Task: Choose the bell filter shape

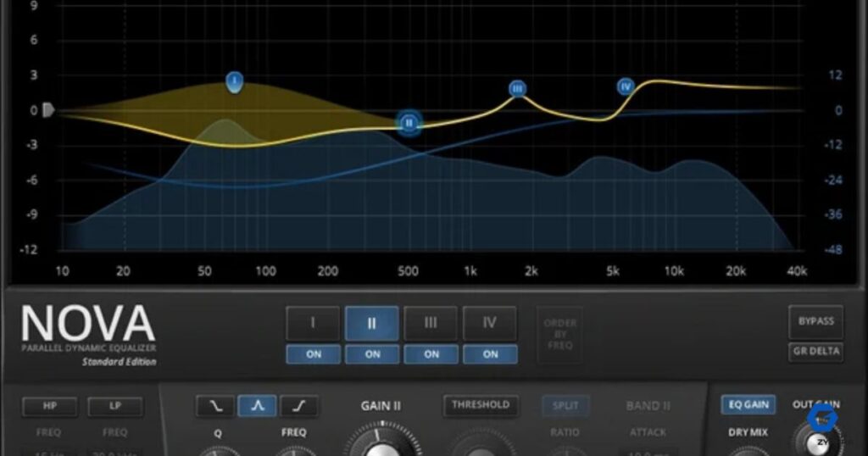Action: [257, 406]
